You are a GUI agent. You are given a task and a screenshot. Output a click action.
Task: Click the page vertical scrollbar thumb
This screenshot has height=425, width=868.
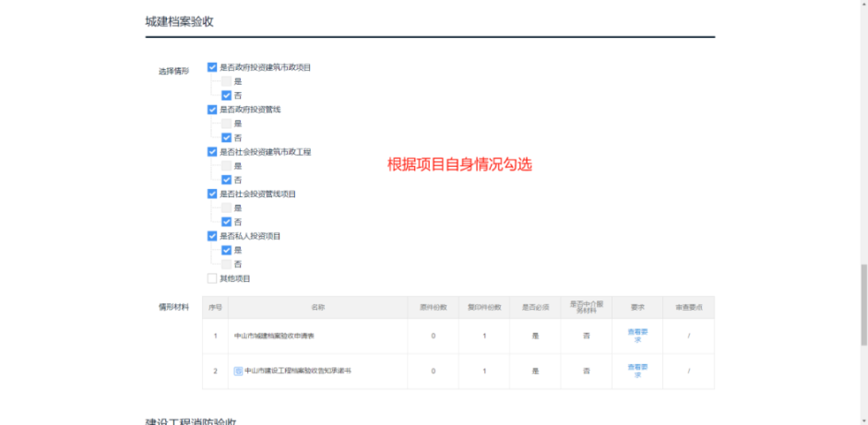click(864, 305)
